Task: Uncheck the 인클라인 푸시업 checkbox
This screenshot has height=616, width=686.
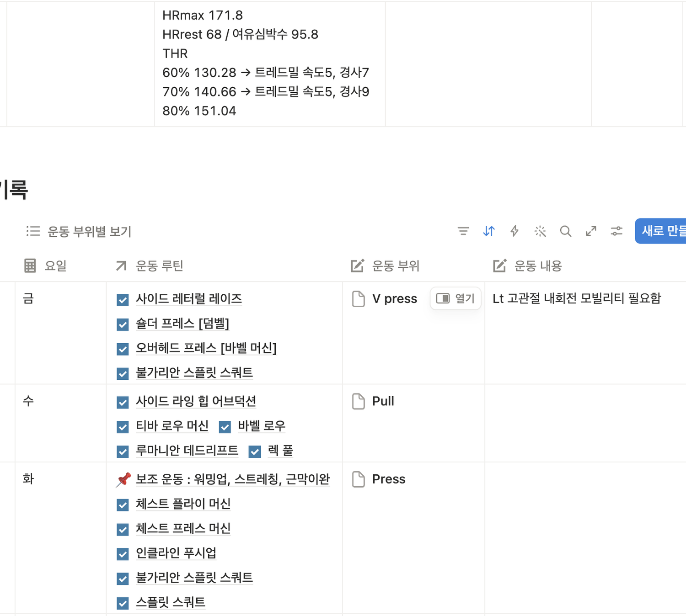Action: coord(123,554)
